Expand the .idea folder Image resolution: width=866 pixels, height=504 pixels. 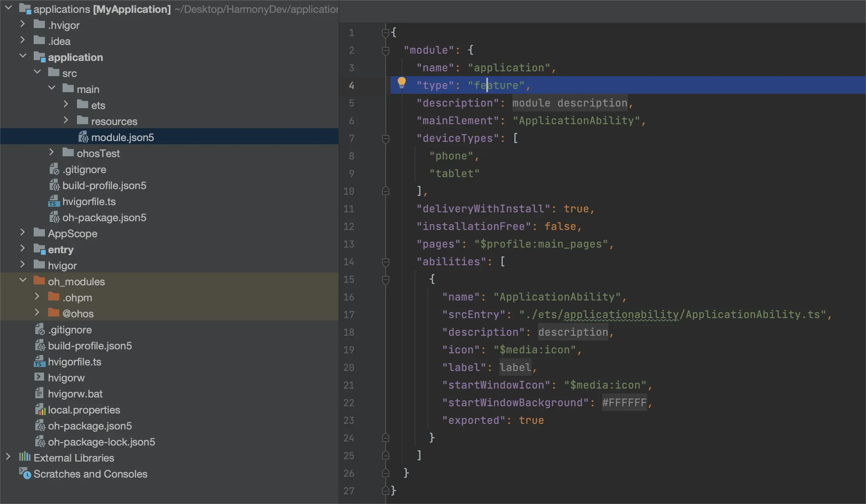22,40
